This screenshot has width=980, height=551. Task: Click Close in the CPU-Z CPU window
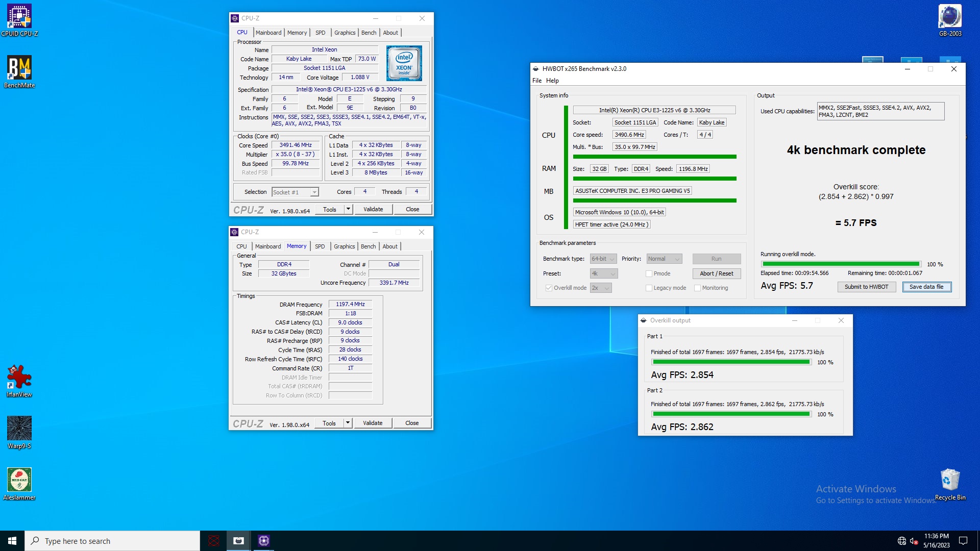(x=412, y=209)
